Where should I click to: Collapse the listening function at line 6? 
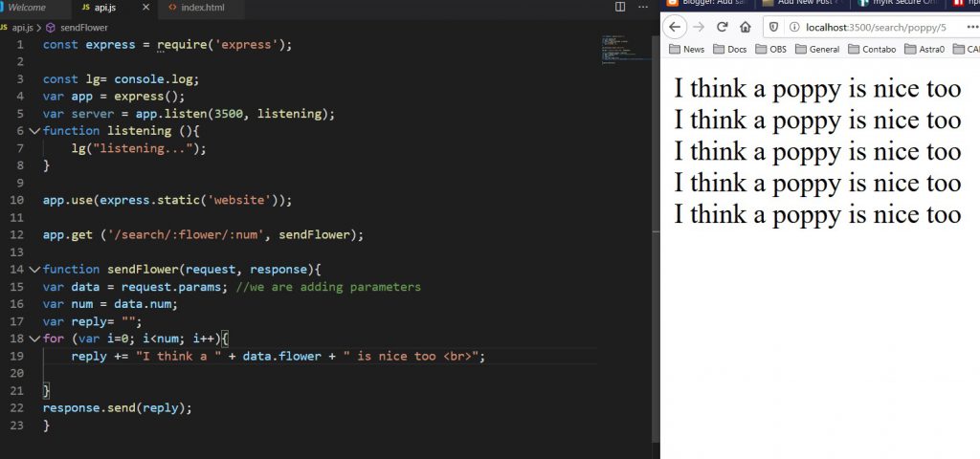pos(34,131)
